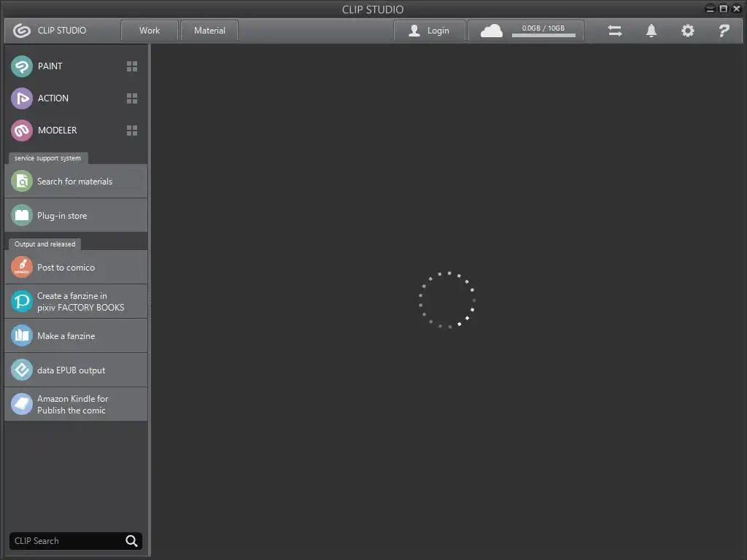This screenshot has height=560, width=747.
Task: Open Make a fanzine label
Action: click(66, 336)
